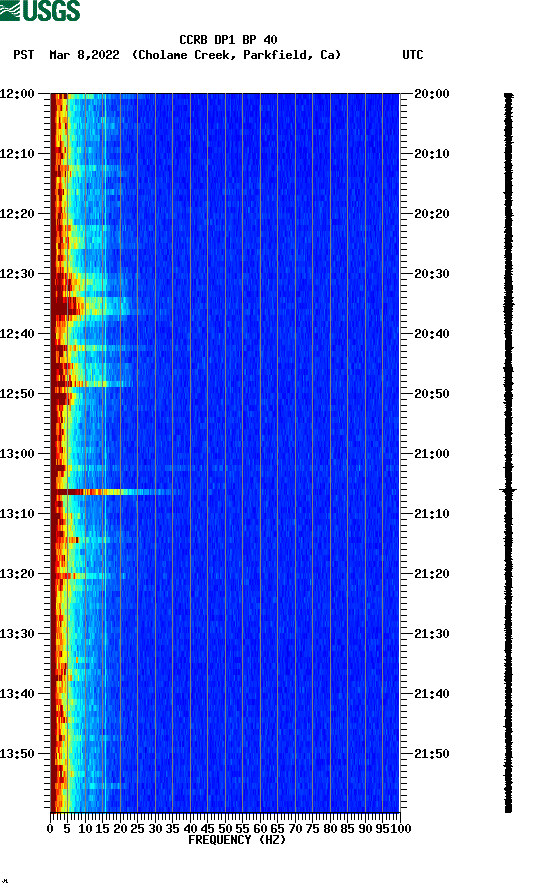
Task: Click the 10 Hz frequency tick label
Action: point(85,829)
